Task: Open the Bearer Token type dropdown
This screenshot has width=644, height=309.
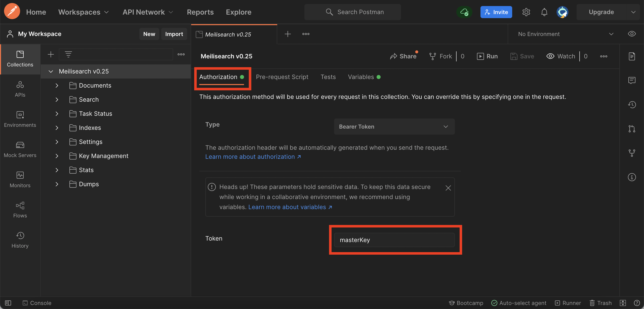Action: (394, 127)
